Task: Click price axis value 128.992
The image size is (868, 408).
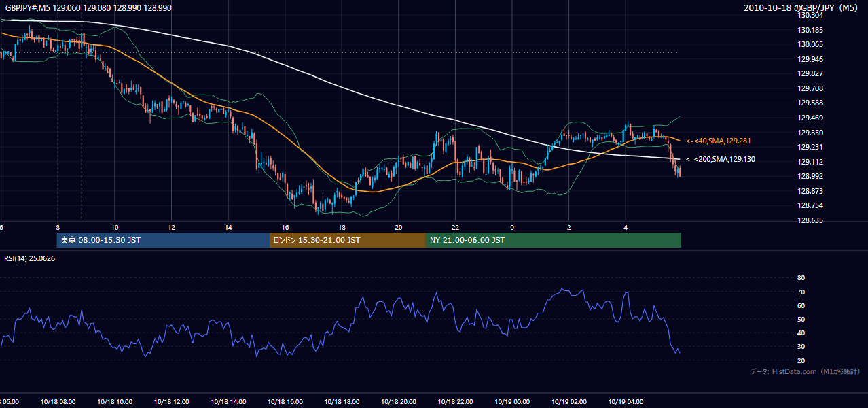Action: click(810, 176)
